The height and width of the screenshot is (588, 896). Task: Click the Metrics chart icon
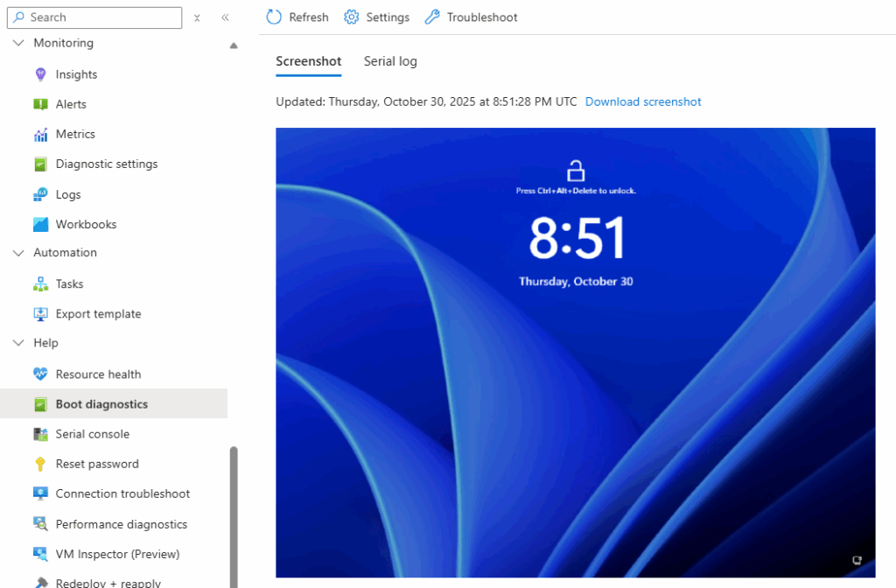(40, 134)
